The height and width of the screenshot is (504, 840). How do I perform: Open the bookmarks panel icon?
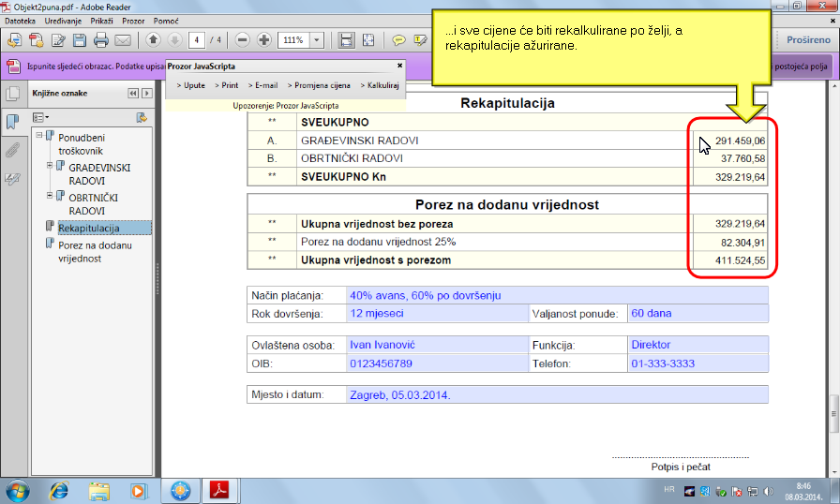tap(13, 122)
